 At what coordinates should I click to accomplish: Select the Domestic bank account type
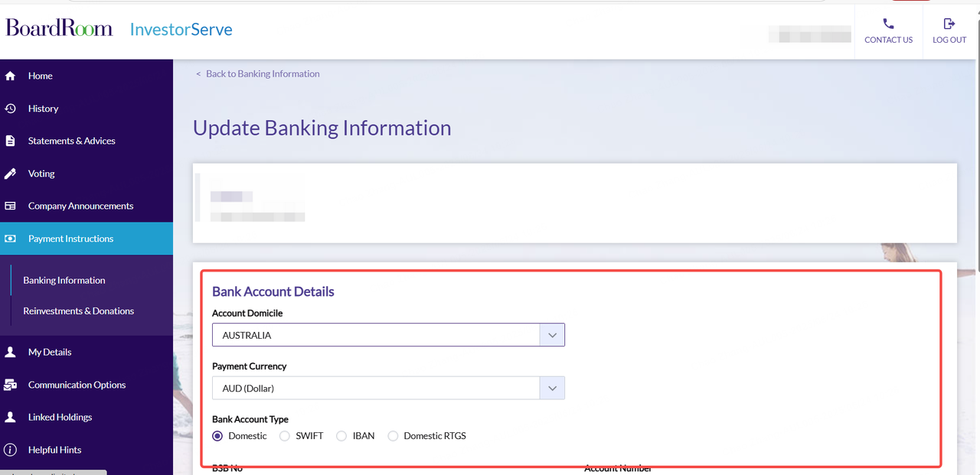pos(218,436)
